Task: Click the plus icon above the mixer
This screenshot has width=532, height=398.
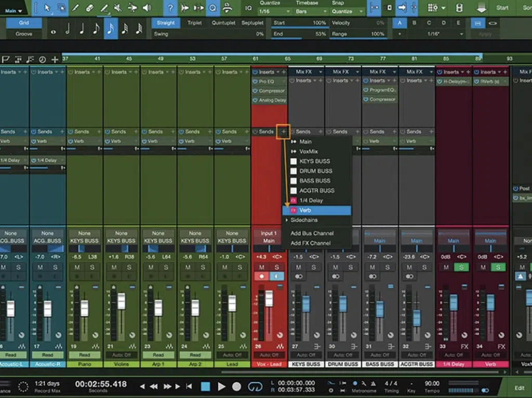Action: 55,60
